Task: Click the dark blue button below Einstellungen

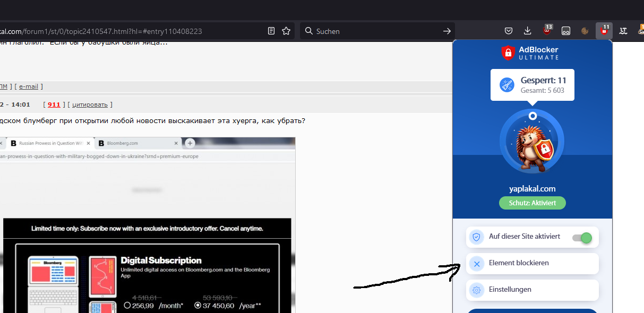Action: 532,311
